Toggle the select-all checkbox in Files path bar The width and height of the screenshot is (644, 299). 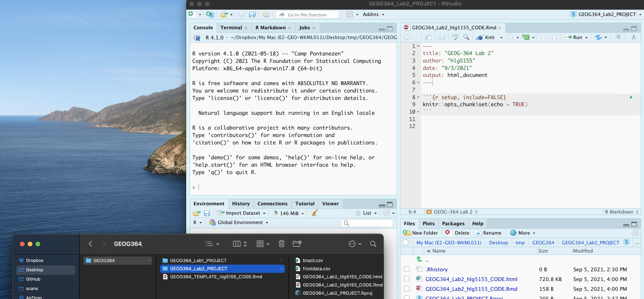tap(406, 242)
